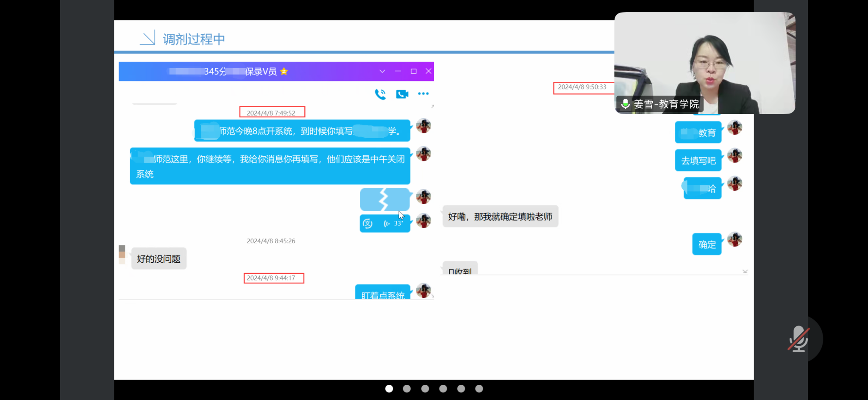Select the sixth page indicator dot
Screen dimensions: 868x400
coord(479,389)
